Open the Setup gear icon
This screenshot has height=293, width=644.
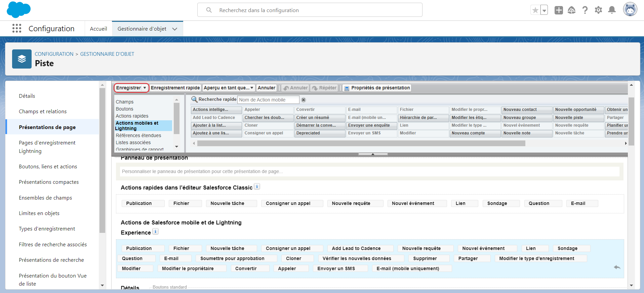click(x=598, y=10)
